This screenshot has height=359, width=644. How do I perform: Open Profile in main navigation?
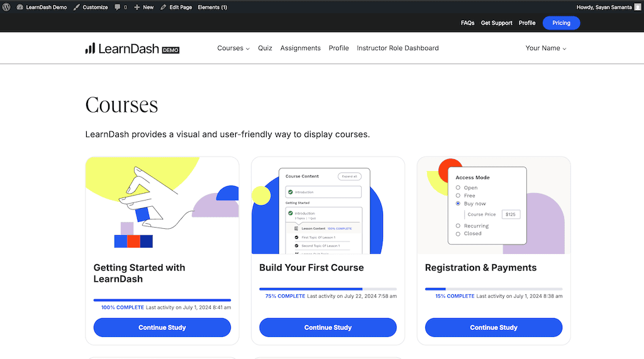[338, 48]
